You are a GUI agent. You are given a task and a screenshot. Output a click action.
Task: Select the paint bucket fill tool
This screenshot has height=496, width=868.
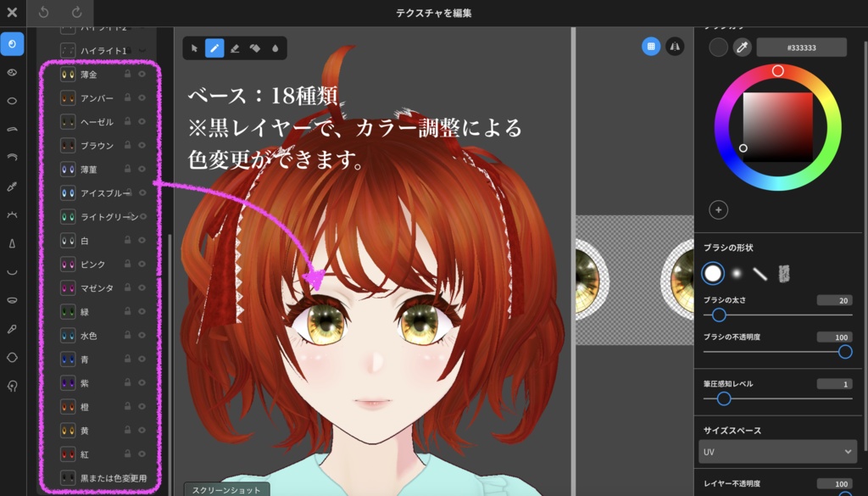(254, 47)
